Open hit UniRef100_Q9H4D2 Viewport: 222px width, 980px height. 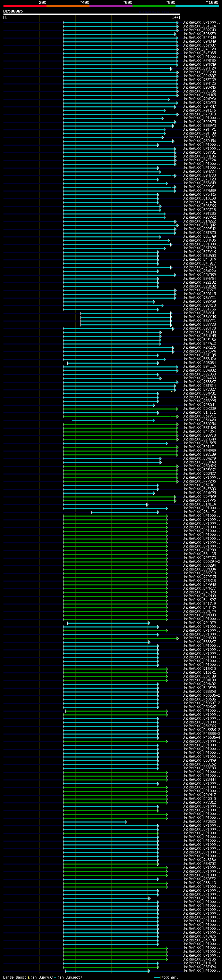199,684
